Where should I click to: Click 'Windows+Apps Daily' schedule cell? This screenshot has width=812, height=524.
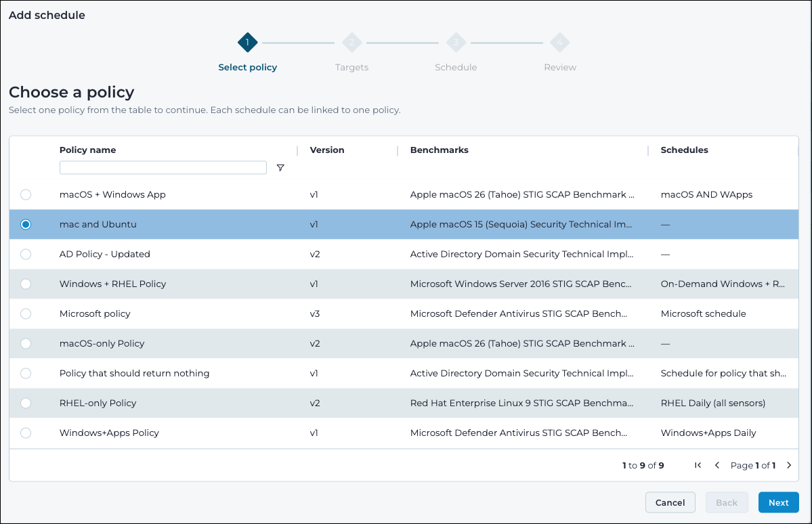pyautogui.click(x=708, y=433)
